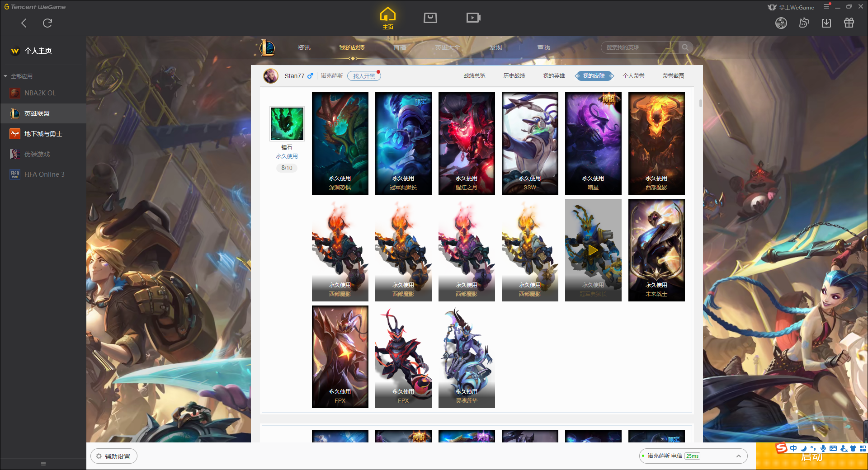Switch to the 我的战绩 tab
This screenshot has height=470, width=868.
click(352, 47)
